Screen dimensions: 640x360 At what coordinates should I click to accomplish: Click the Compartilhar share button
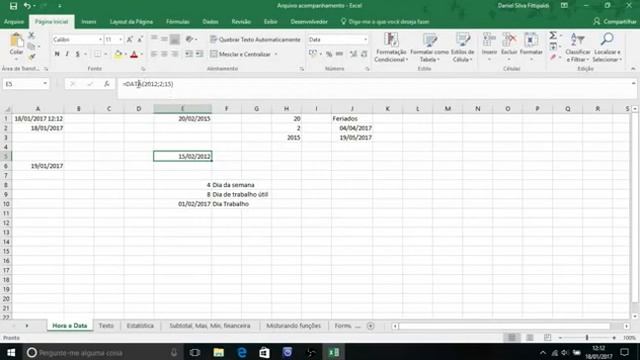[x=615, y=22]
